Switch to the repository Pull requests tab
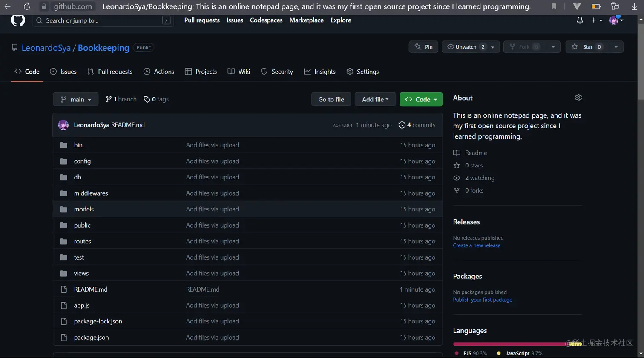 110,72
